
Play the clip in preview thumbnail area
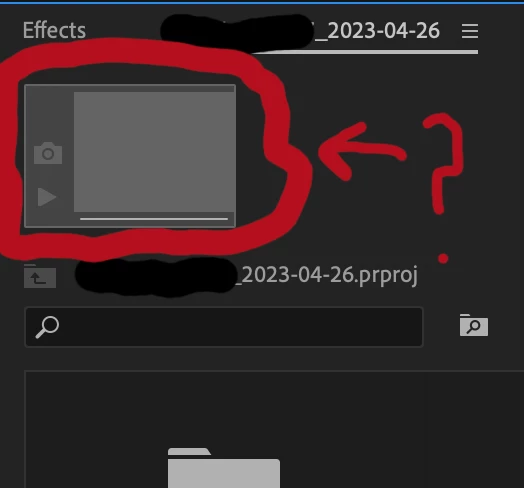pyautogui.click(x=46, y=197)
